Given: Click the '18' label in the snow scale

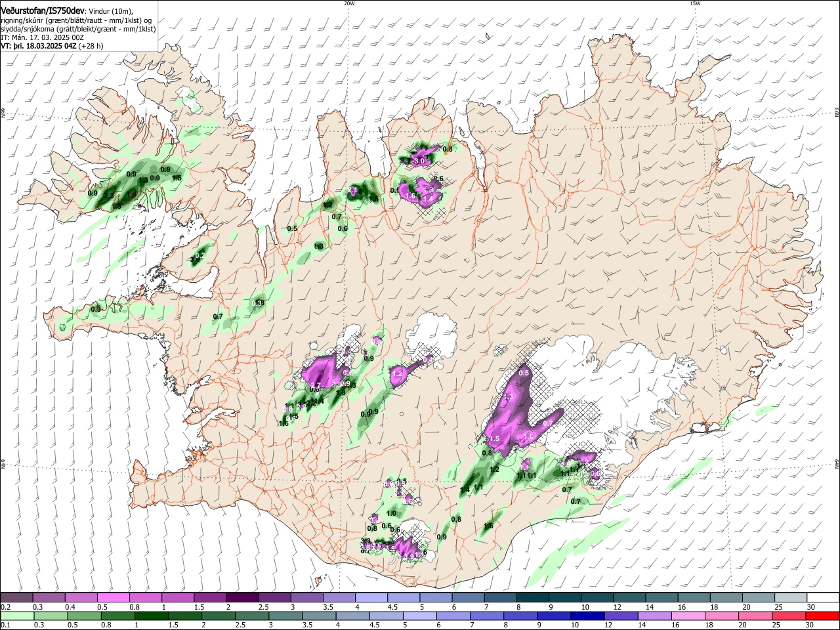Looking at the screenshot, I should [x=714, y=607].
